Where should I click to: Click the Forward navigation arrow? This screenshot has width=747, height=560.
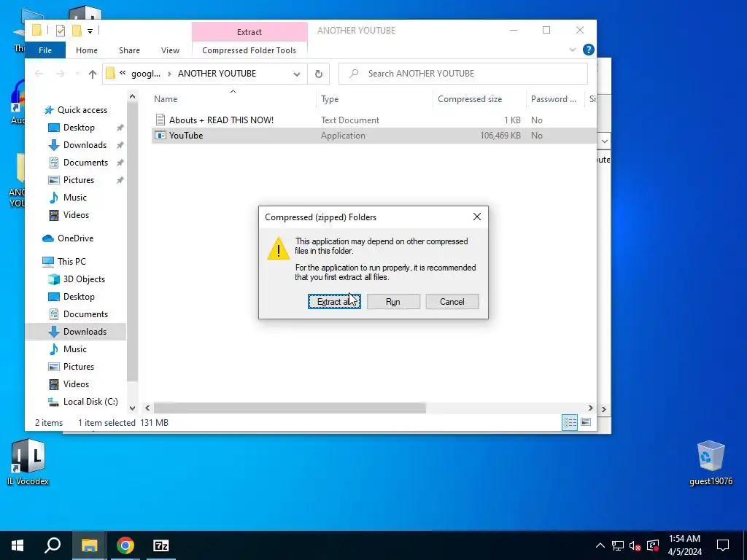[60, 74]
